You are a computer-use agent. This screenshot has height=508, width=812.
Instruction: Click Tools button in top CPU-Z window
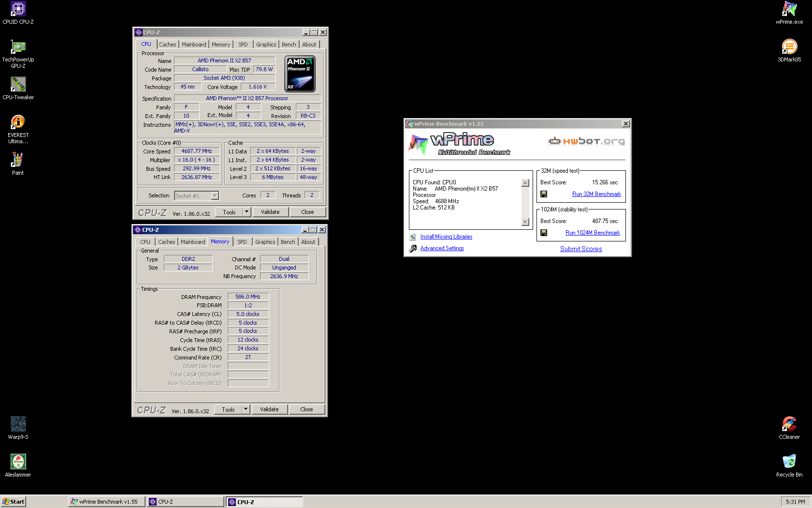coord(230,212)
